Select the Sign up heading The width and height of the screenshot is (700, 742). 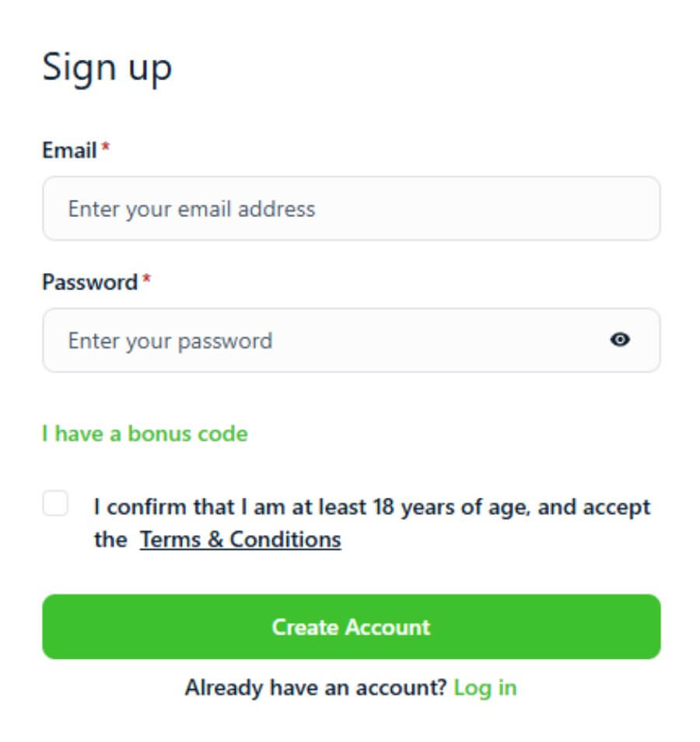(107, 68)
